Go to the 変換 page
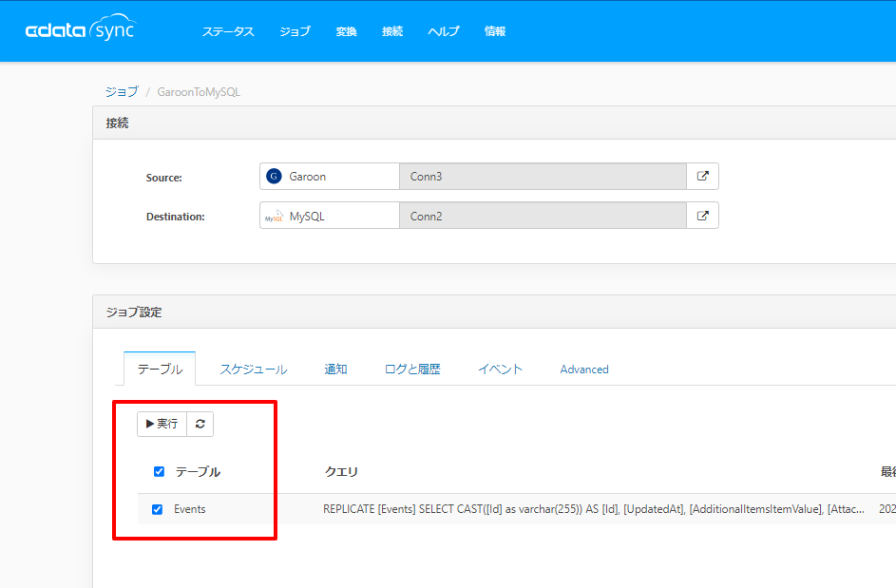Viewport: 896px width, 588px height. pos(346,31)
